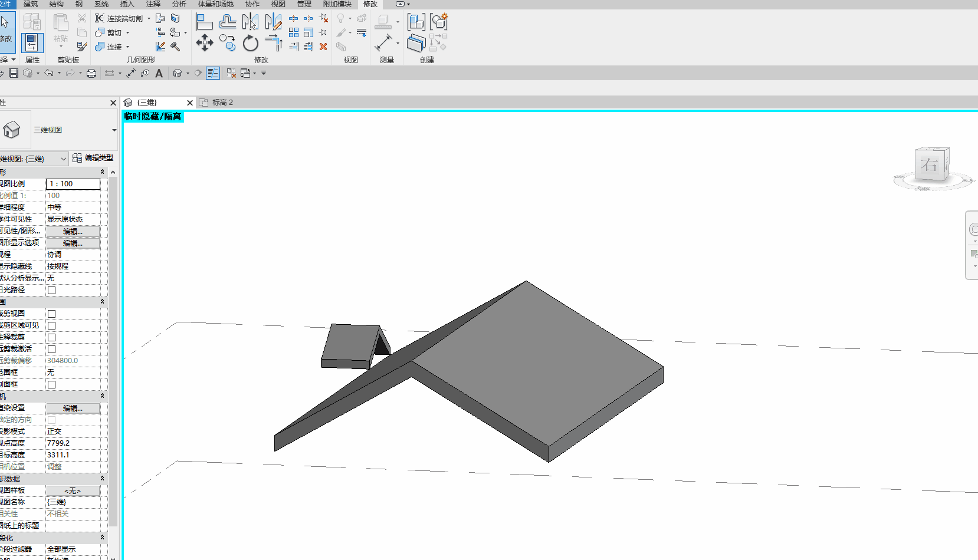This screenshot has width=978, height=560.
Task: Click the red Delete icon
Action: coord(323,47)
